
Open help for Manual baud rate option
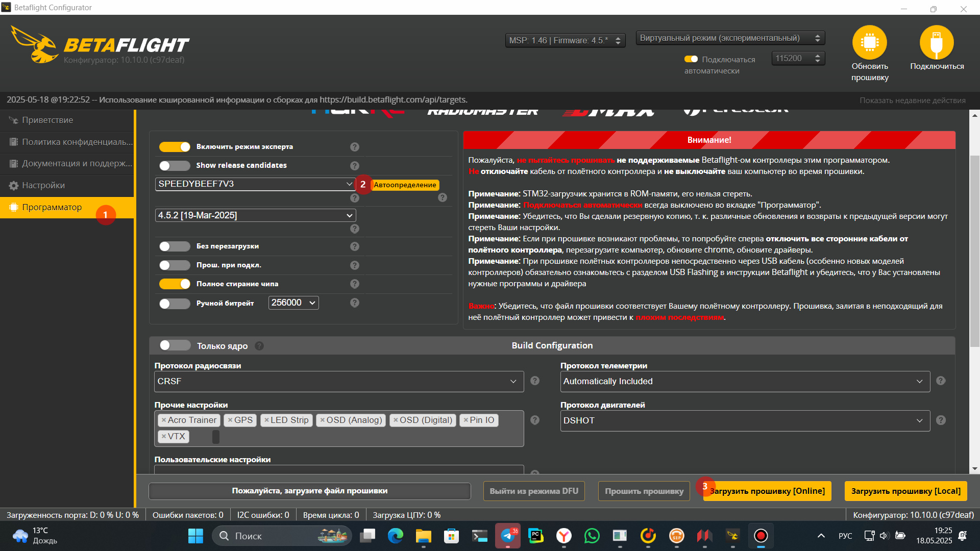pyautogui.click(x=355, y=303)
